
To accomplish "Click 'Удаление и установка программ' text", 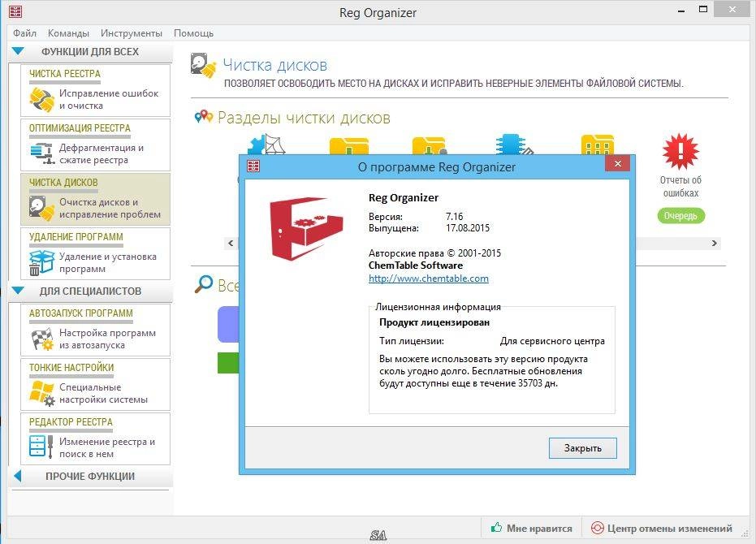I will tap(107, 262).
